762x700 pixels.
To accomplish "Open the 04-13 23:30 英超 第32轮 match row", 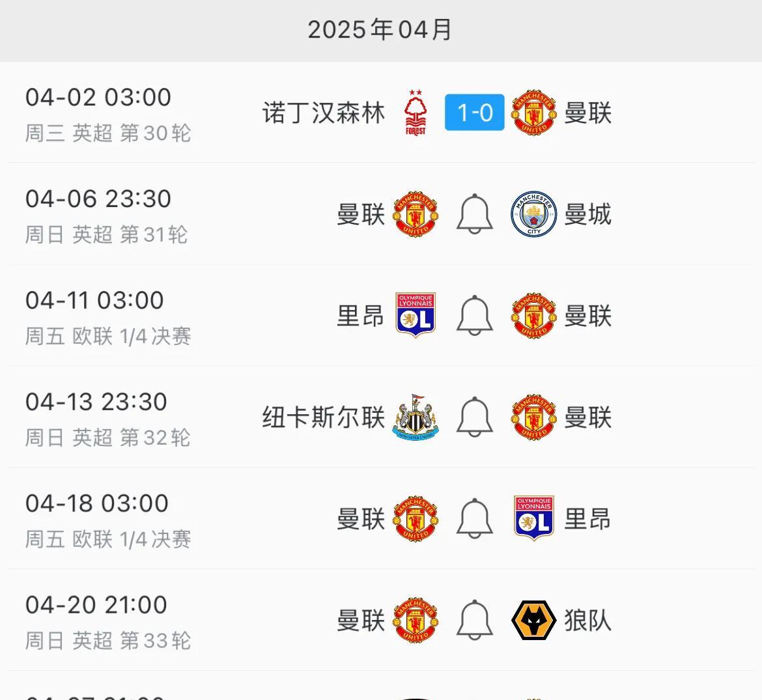I will (x=381, y=417).
